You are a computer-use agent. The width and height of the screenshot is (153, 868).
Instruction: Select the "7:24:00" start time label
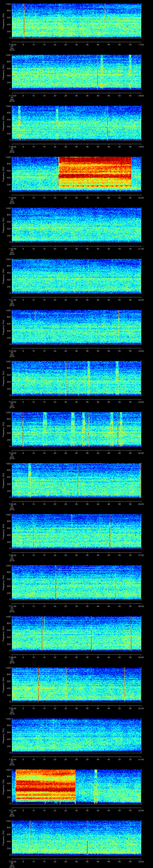point(12,453)
